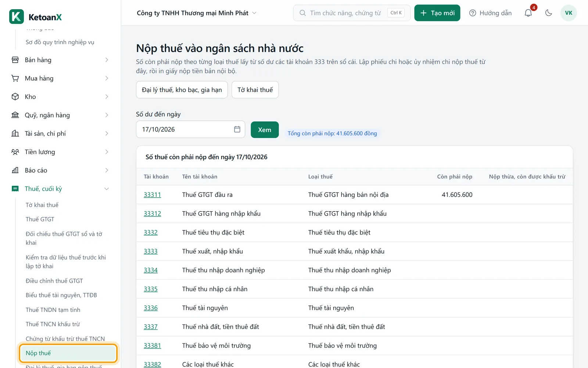588x368 pixels.
Task: Open the calendar picker in date field
Action: click(237, 130)
